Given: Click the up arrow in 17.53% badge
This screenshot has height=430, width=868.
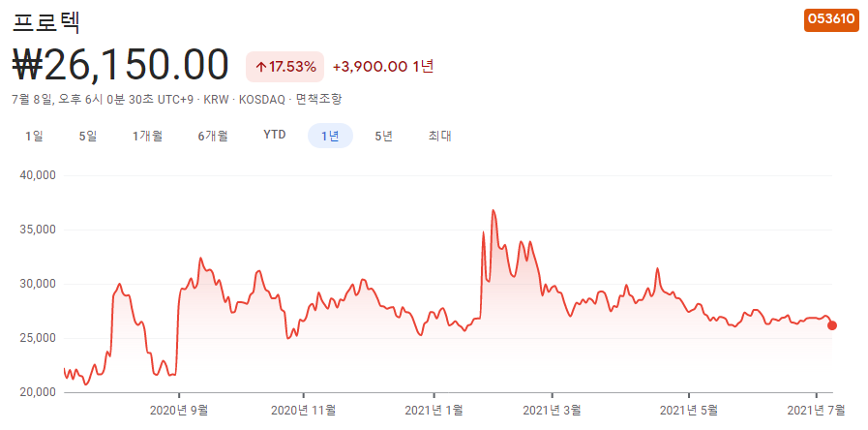Looking at the screenshot, I should (261, 67).
